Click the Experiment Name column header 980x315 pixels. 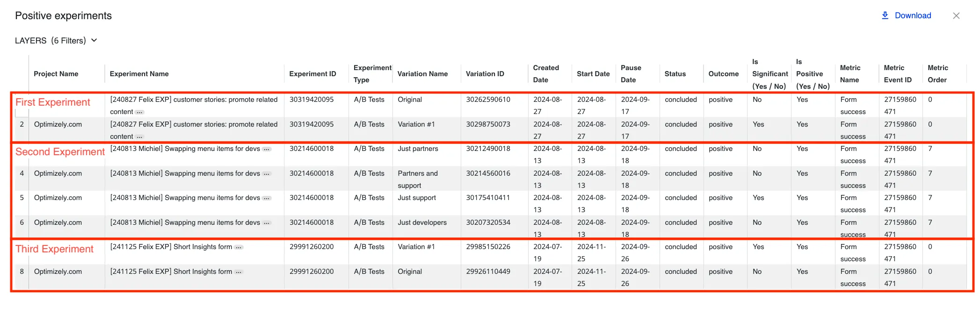[x=139, y=74]
